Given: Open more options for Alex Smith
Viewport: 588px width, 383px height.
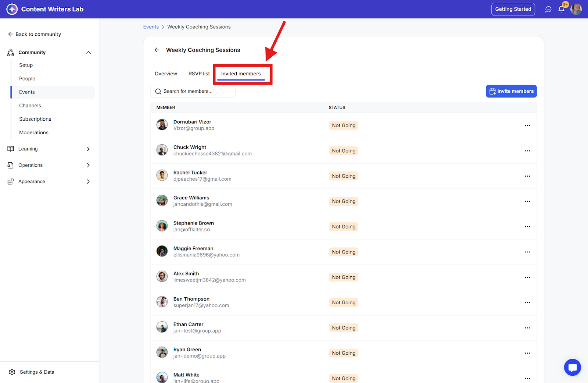Looking at the screenshot, I should pos(527,277).
